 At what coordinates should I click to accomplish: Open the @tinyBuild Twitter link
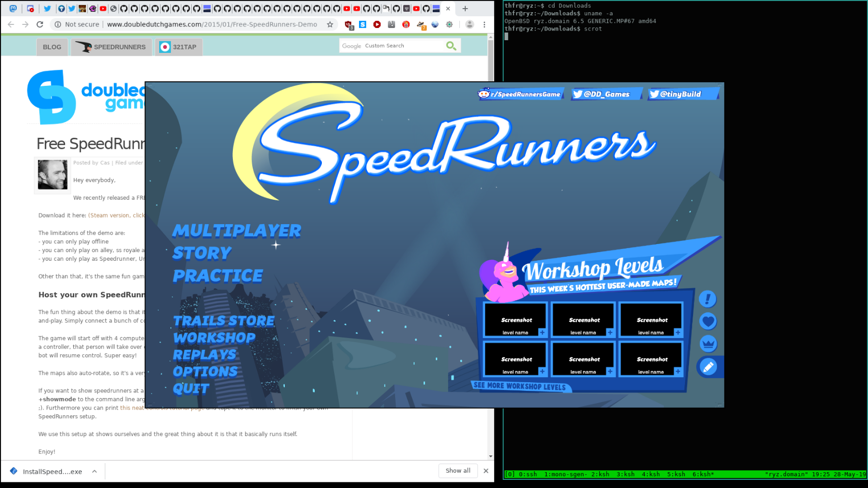click(x=682, y=94)
